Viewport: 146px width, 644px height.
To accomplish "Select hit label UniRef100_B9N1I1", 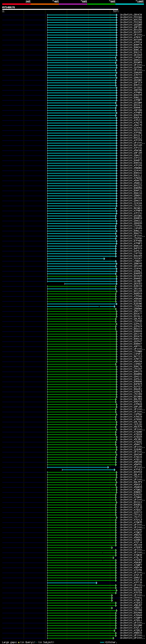I will pos(131,98).
